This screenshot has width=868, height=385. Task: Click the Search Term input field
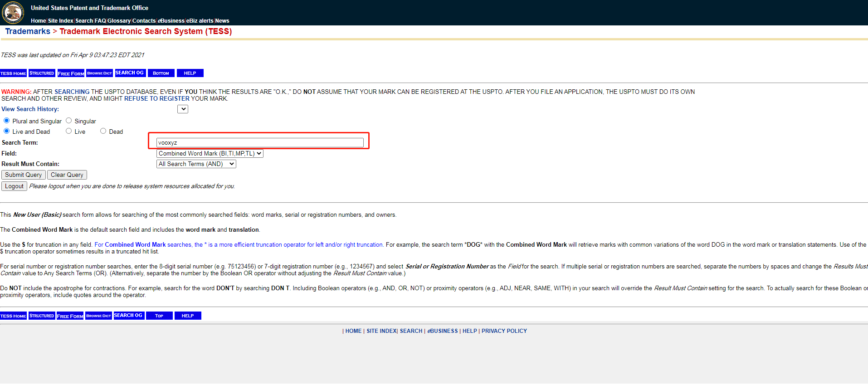[259, 143]
